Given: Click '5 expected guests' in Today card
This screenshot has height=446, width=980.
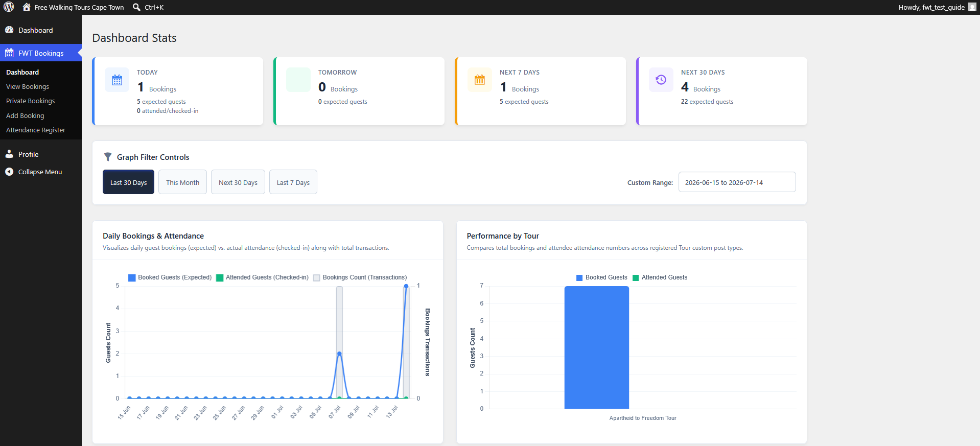Looking at the screenshot, I should point(161,102).
